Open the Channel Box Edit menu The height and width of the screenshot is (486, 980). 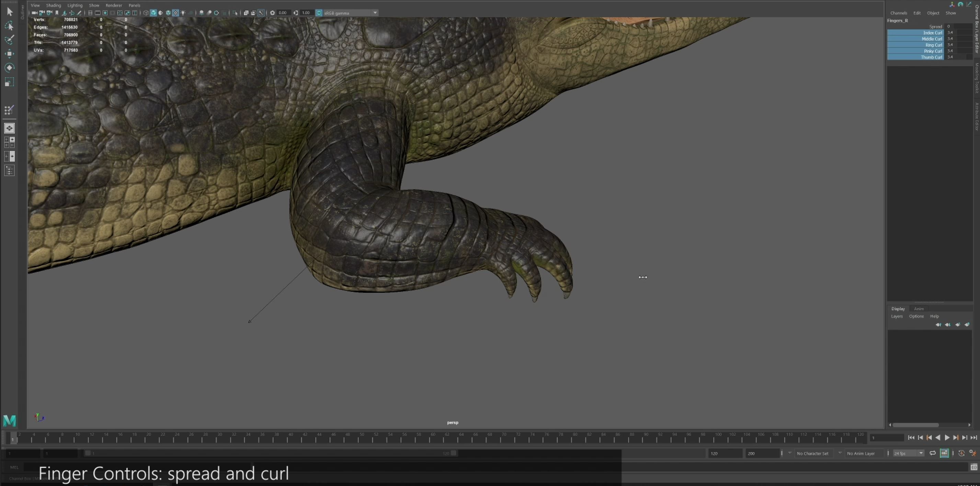917,13
